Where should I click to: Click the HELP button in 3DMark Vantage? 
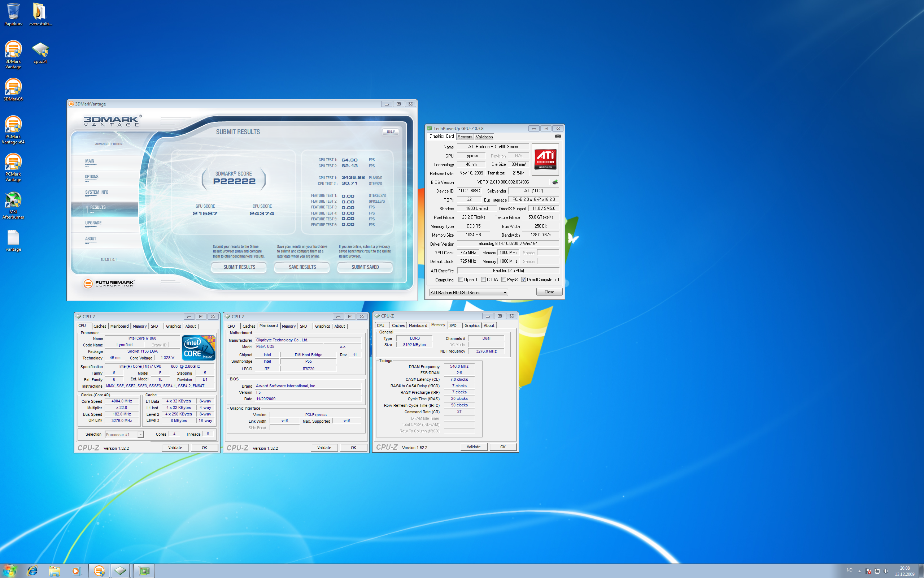391,131
